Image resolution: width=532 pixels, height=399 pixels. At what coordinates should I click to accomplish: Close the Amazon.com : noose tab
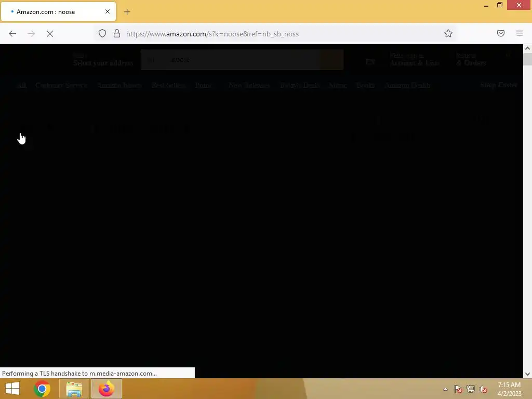point(108,11)
